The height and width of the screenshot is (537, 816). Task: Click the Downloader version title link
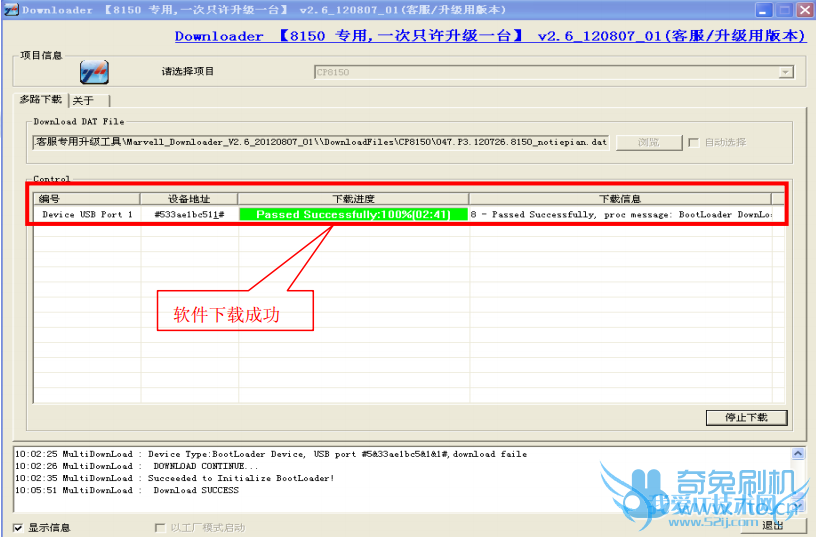490,36
